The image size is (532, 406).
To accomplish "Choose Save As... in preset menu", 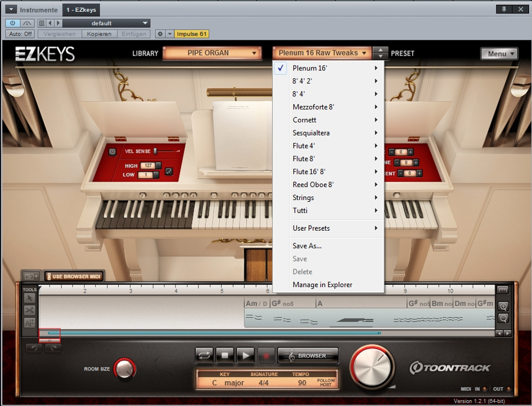I will [329, 246].
